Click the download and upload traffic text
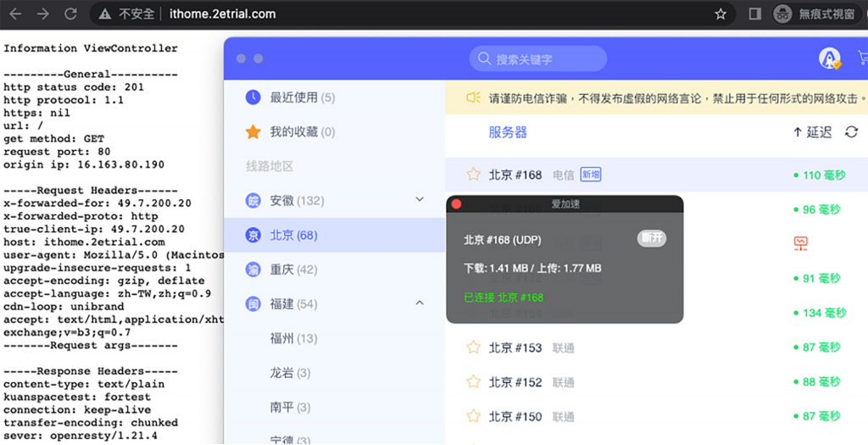 tap(532, 269)
